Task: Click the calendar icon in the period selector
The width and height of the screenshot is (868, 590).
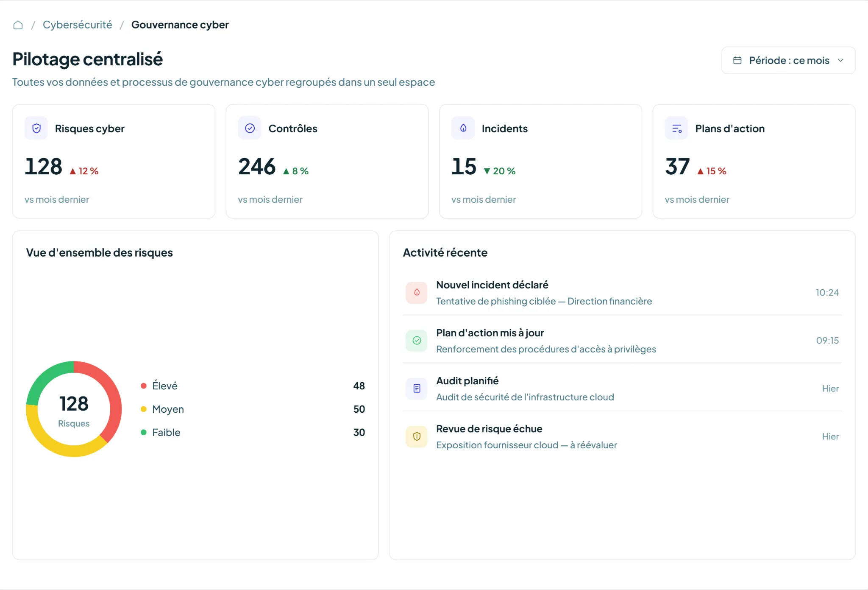Action: [x=737, y=60]
